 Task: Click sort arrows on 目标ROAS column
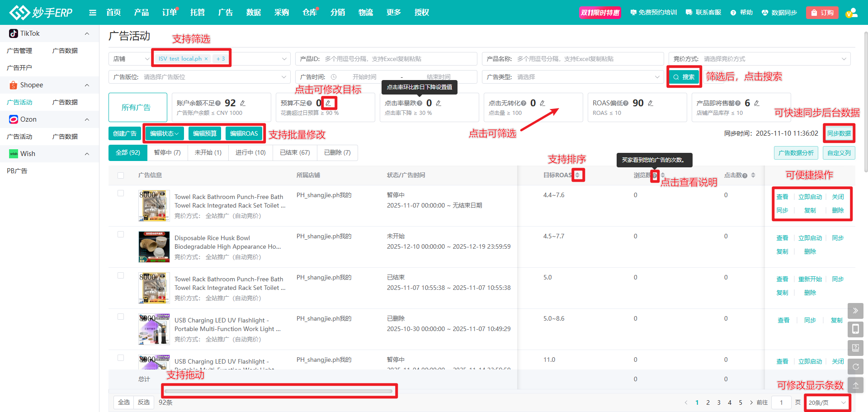pyautogui.click(x=578, y=175)
